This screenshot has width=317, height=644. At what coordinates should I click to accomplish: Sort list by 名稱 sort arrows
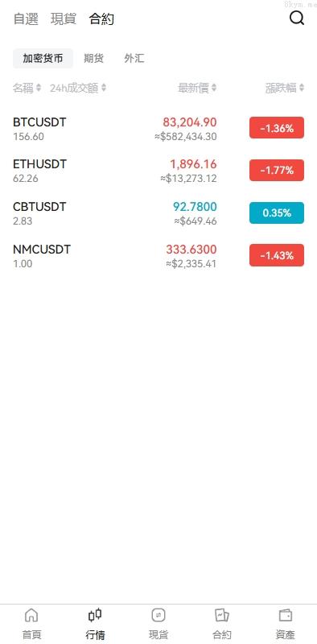click(x=39, y=88)
